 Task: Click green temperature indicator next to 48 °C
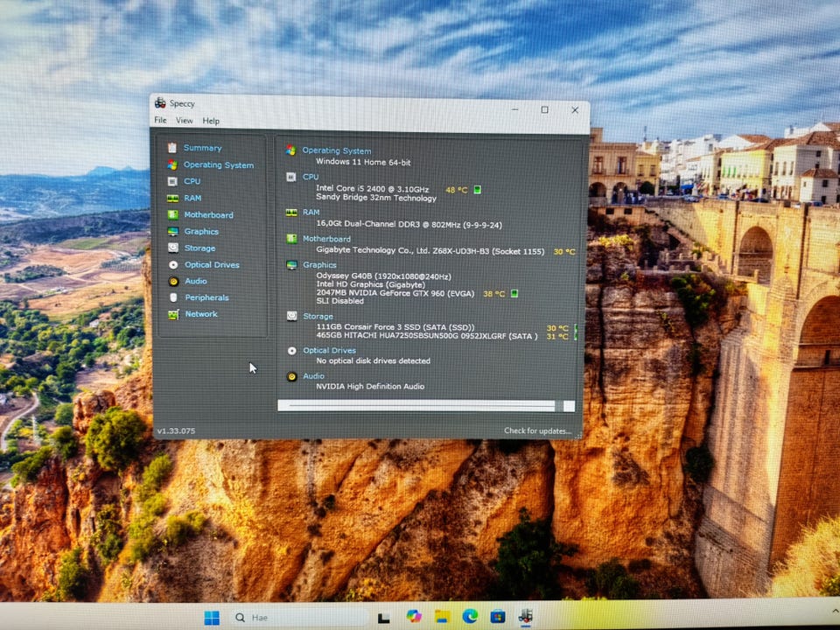pyautogui.click(x=477, y=190)
